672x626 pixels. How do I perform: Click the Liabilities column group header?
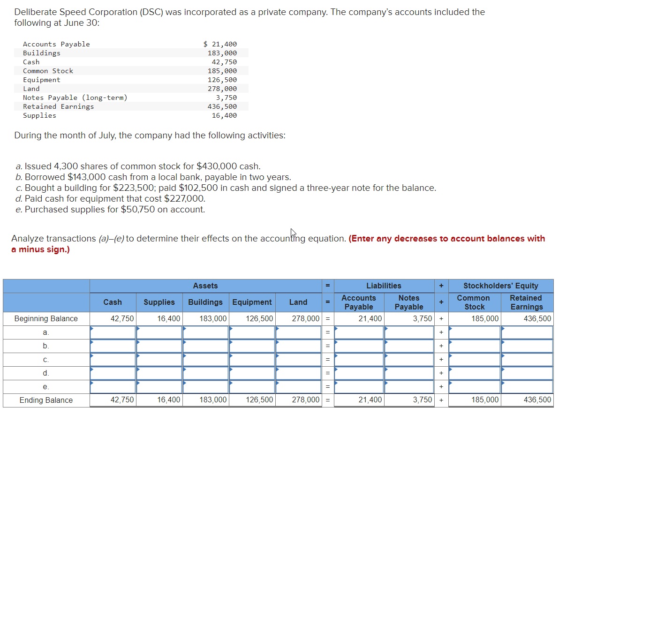tap(384, 286)
